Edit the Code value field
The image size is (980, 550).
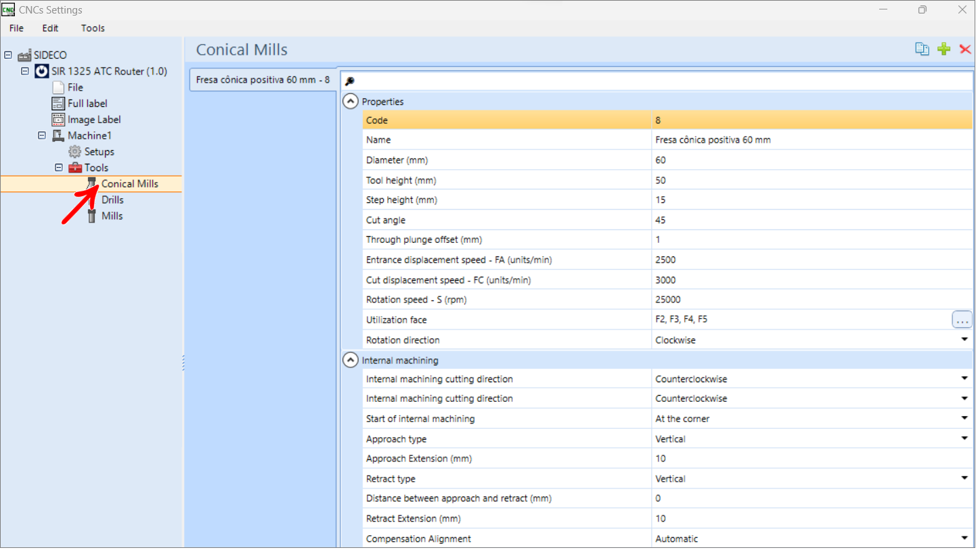click(x=812, y=120)
